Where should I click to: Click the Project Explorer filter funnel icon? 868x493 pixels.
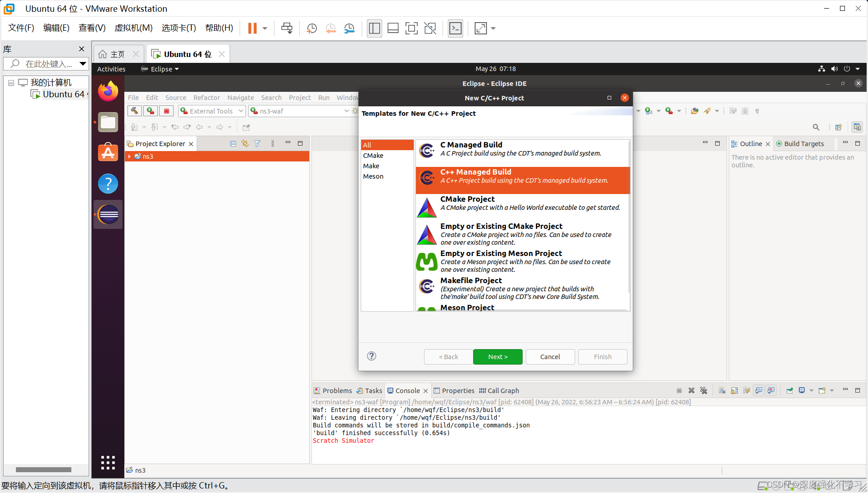(257, 144)
